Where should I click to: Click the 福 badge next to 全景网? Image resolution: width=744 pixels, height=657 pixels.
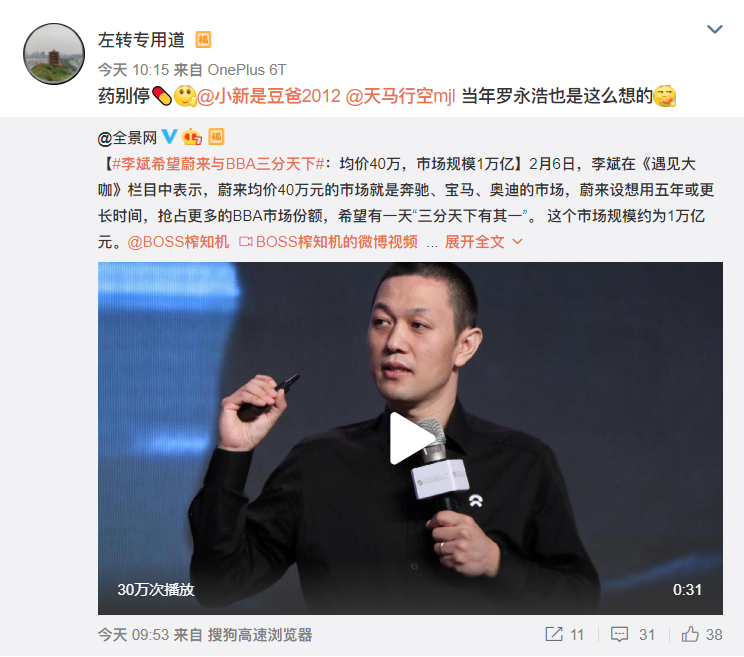(x=216, y=137)
